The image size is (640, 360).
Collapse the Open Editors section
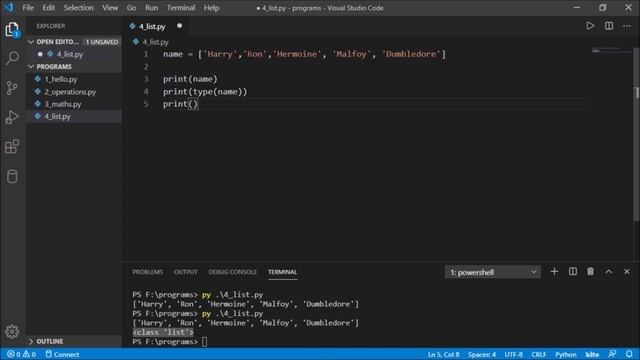click(31, 42)
